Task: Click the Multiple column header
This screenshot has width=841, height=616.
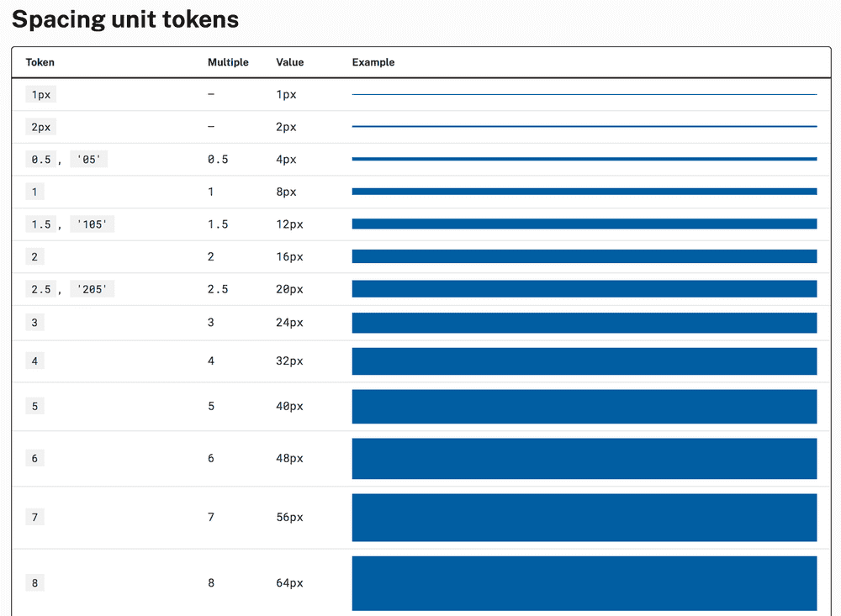Action: (228, 62)
